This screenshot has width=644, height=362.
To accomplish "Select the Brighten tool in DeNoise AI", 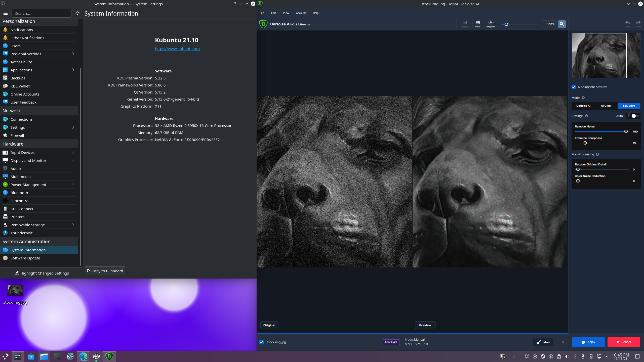I will pos(491,23).
